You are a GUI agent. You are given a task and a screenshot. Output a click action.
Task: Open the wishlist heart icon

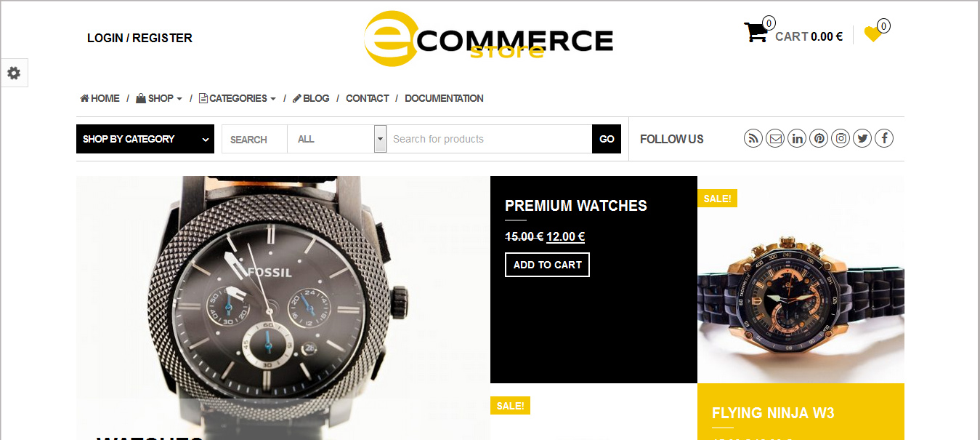coord(872,34)
